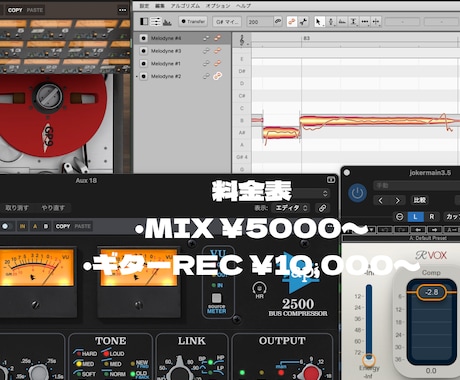Click the red OUTPUT knob on API 2500
Image resolution: width=460 pixels, height=380 pixels.
point(311,373)
